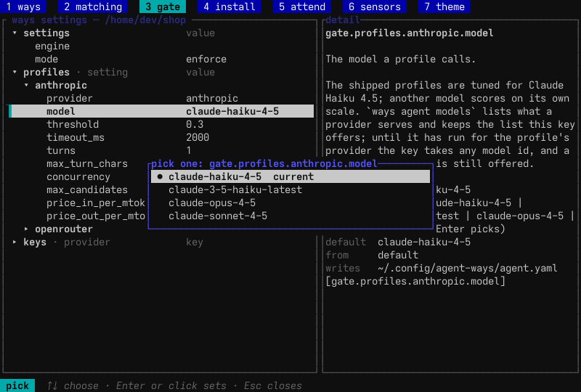Select the max_candidates row
The width and height of the screenshot is (581, 392).
(x=87, y=189)
